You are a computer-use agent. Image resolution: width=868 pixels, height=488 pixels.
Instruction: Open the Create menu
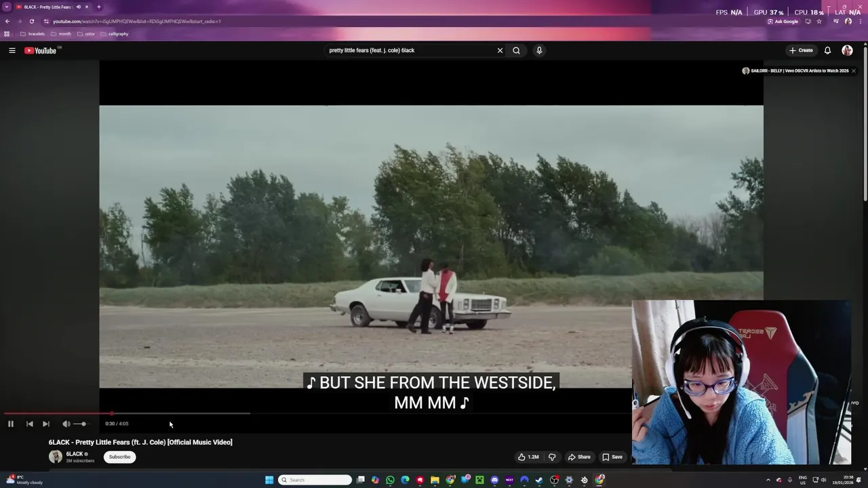click(801, 50)
